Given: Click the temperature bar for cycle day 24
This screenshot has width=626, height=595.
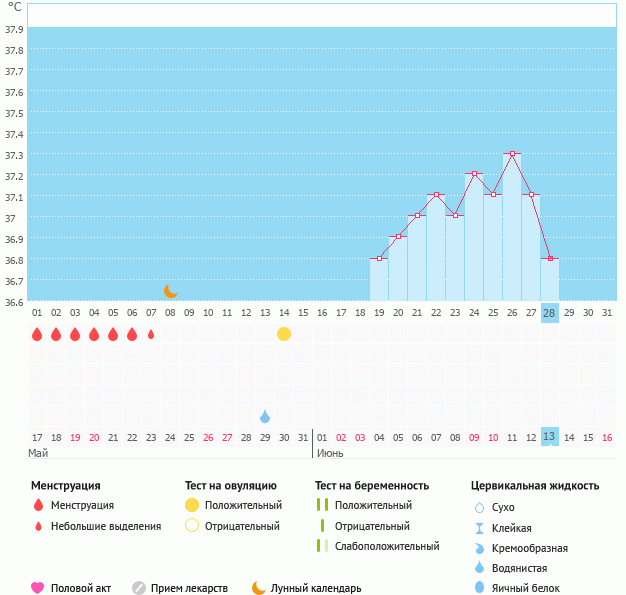Looking at the screenshot, I should pyautogui.click(x=474, y=240).
